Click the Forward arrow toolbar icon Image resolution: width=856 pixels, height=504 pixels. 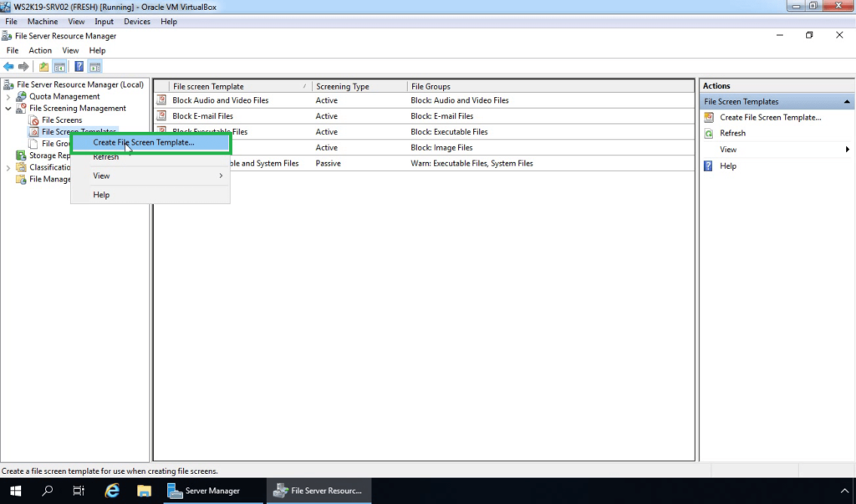coord(23,67)
